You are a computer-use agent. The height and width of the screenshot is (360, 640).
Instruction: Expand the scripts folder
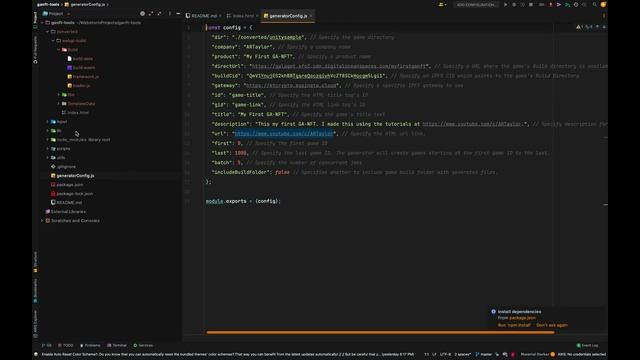[x=47, y=149]
